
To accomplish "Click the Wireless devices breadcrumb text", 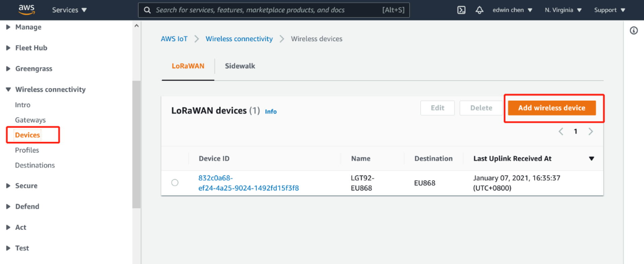I will point(317,39).
